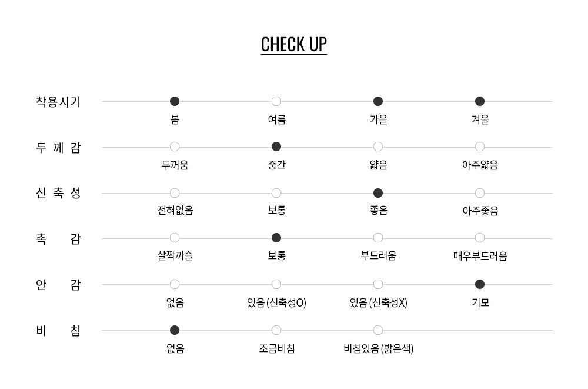
Task: Select 두꺼움 thickness circle
Action: pyautogui.click(x=175, y=147)
